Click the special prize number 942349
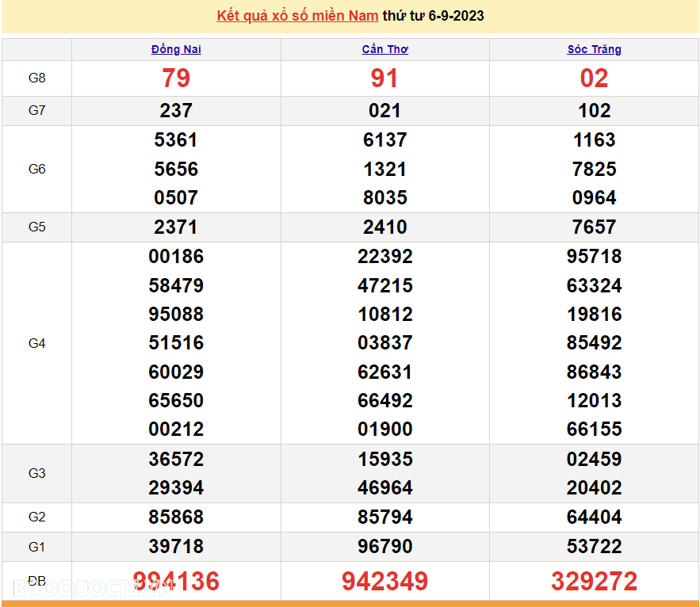This screenshot has height=607, width=700. [385, 582]
